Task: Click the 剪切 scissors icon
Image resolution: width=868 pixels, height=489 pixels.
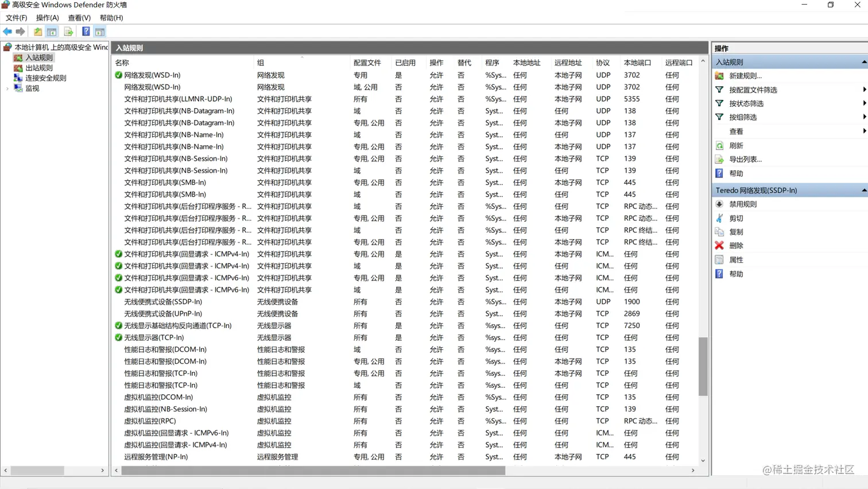Action: (x=719, y=218)
